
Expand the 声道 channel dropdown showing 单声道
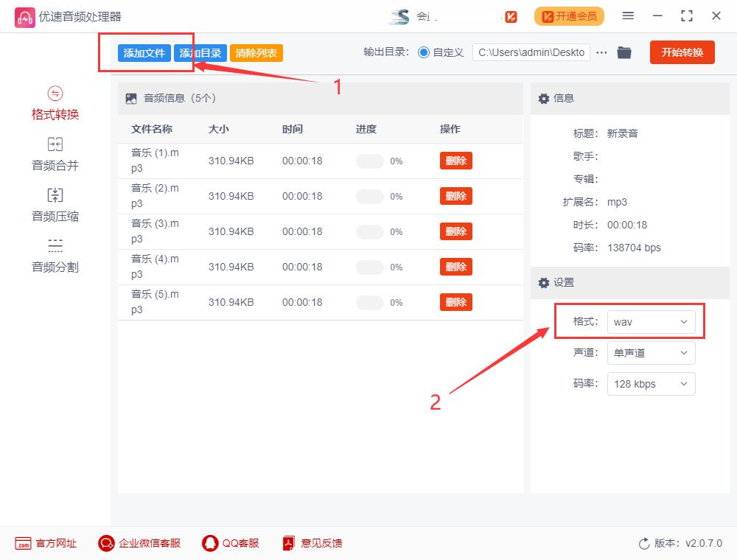(652, 353)
